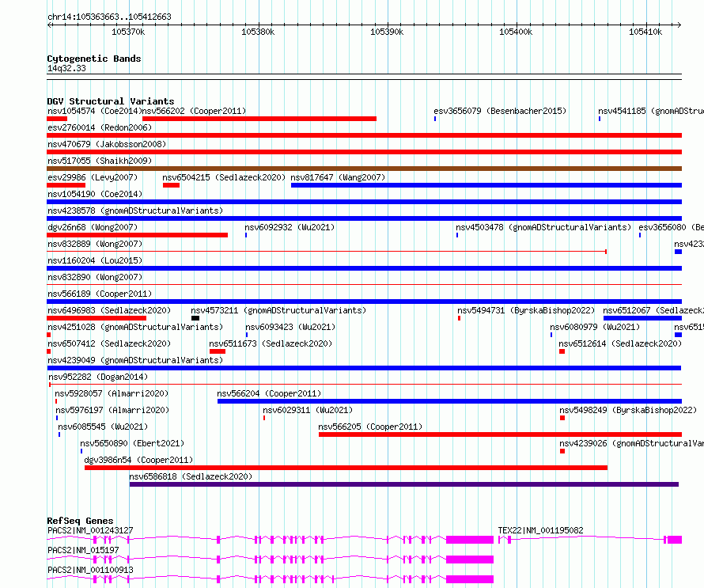Click the RefSeq Genes track title
This screenshot has height=588, width=704.
80,521
